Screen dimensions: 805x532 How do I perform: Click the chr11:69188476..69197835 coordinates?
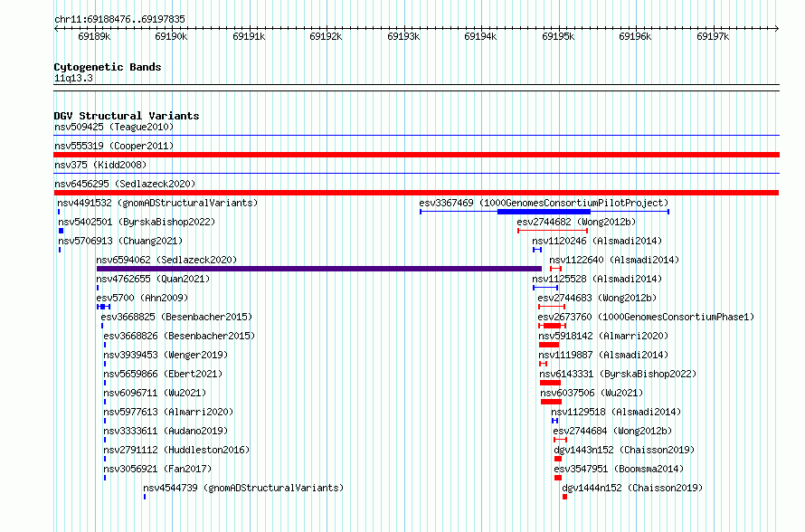119,19
